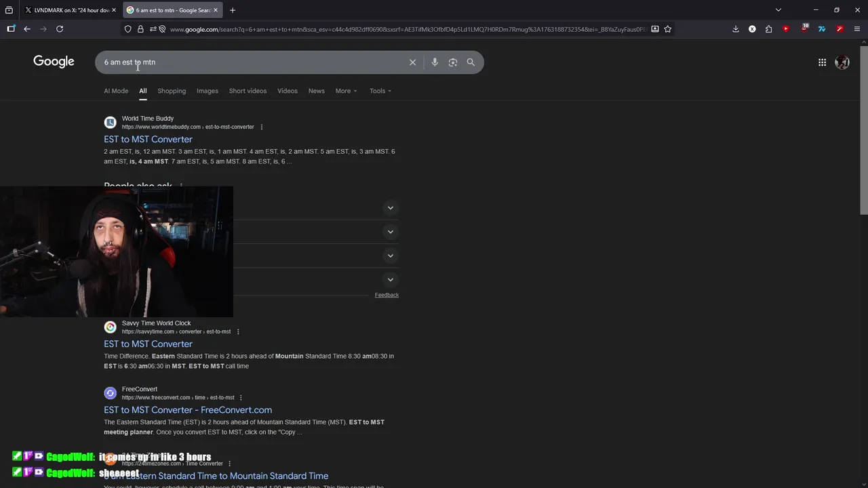868x488 pixels.
Task: Click the page vertical scrollbar
Action: (x=863, y=129)
